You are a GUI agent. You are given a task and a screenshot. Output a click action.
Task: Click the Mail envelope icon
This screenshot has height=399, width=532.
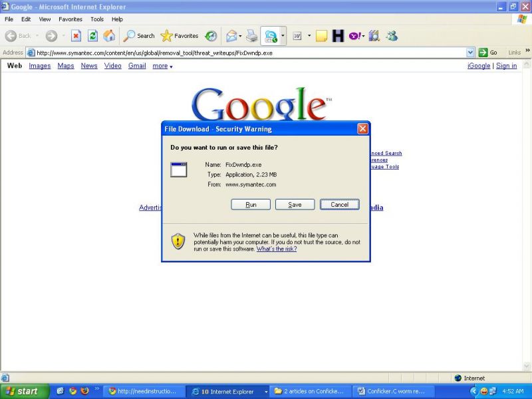(x=231, y=36)
